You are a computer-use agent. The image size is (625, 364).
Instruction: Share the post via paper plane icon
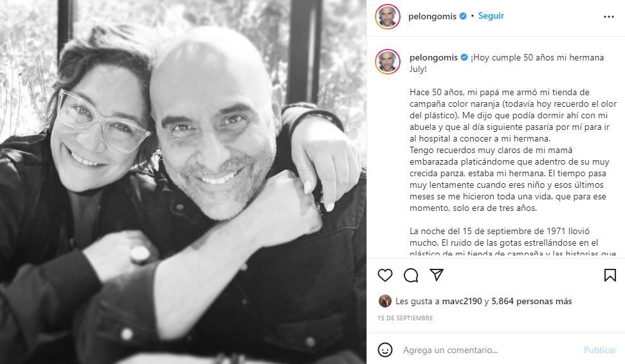437,275
